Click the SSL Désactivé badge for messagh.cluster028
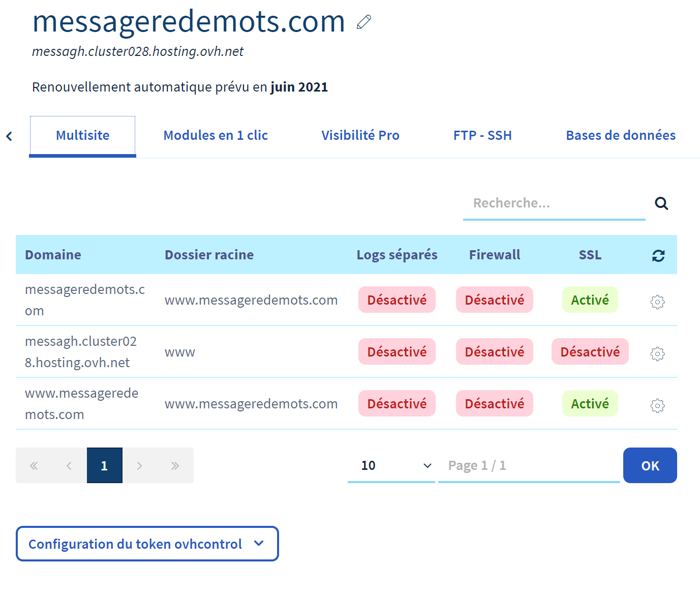This screenshot has width=700, height=594. pyautogui.click(x=590, y=352)
